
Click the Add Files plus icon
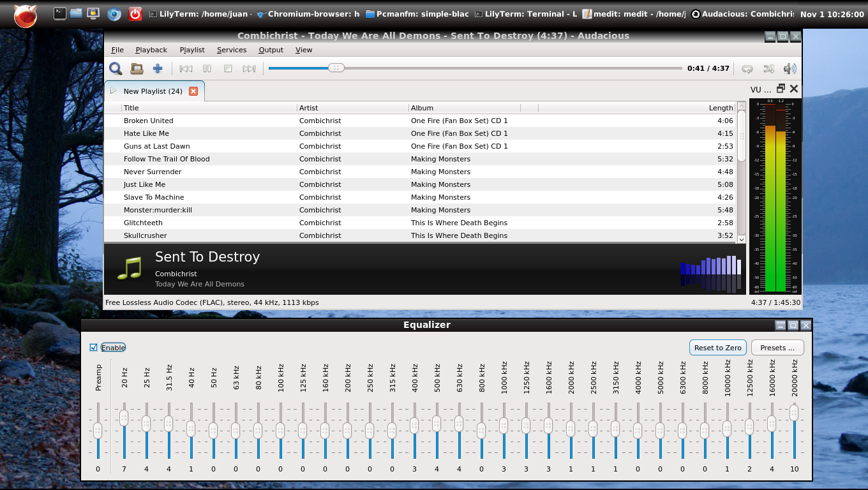pos(158,69)
